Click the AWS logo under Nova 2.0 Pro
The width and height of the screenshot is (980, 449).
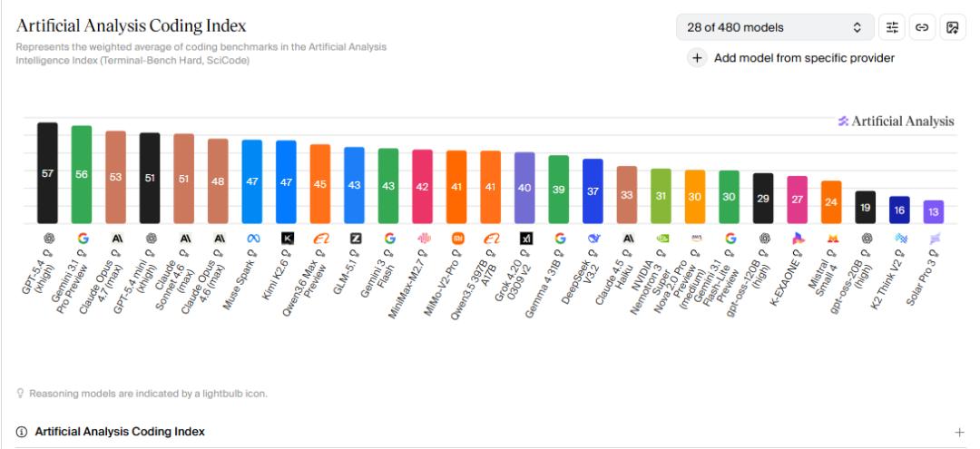point(695,239)
